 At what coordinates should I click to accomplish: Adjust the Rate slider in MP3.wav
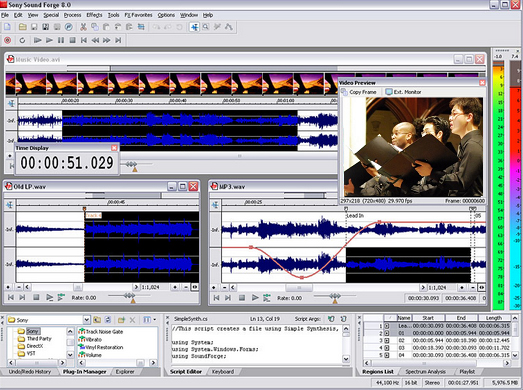335,296
